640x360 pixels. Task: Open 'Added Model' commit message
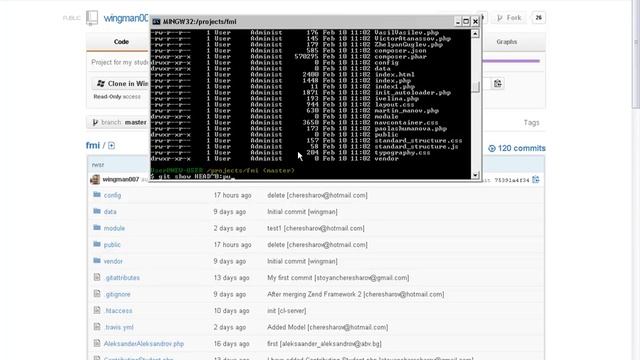pyautogui.click(x=327, y=327)
